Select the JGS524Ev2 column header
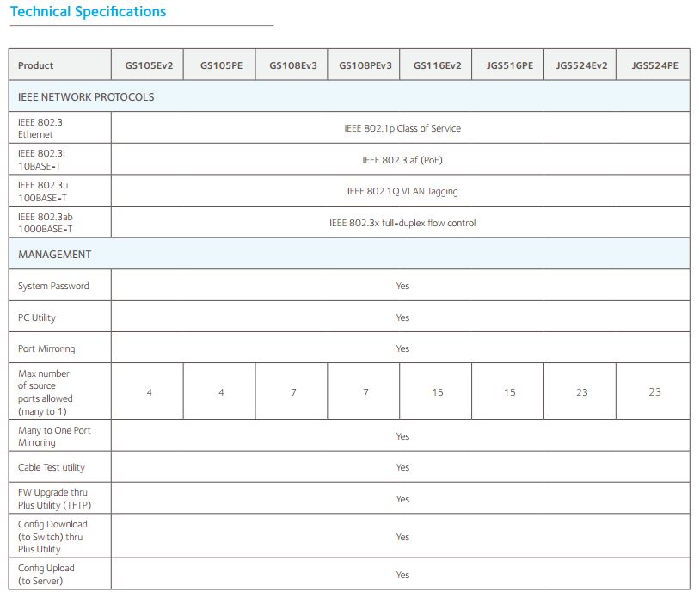Viewport: 700px width, 598px height. [x=581, y=65]
